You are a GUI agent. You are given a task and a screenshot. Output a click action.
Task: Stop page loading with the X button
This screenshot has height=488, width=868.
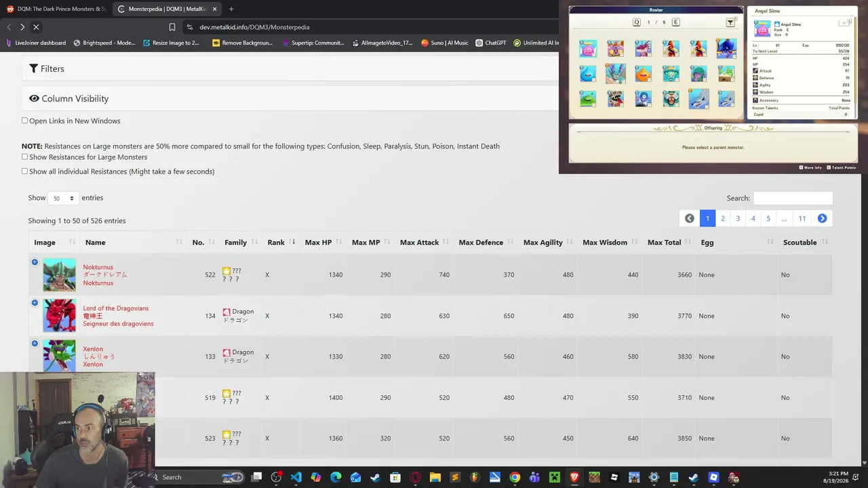pos(36,27)
